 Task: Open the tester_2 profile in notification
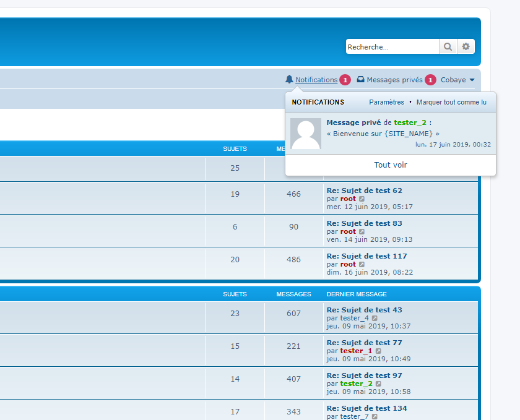click(410, 122)
